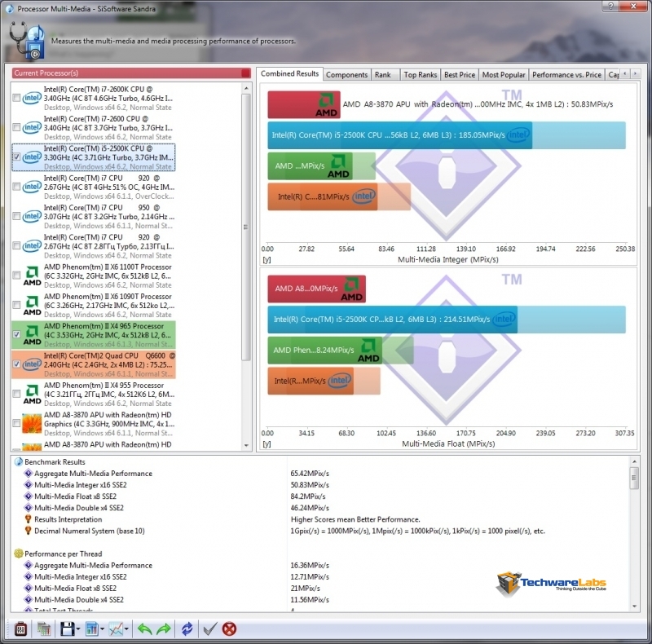Image resolution: width=652 pixels, height=644 pixels.
Task: Click the calculator-style options icon in bottom toolbar
Action: point(20,629)
